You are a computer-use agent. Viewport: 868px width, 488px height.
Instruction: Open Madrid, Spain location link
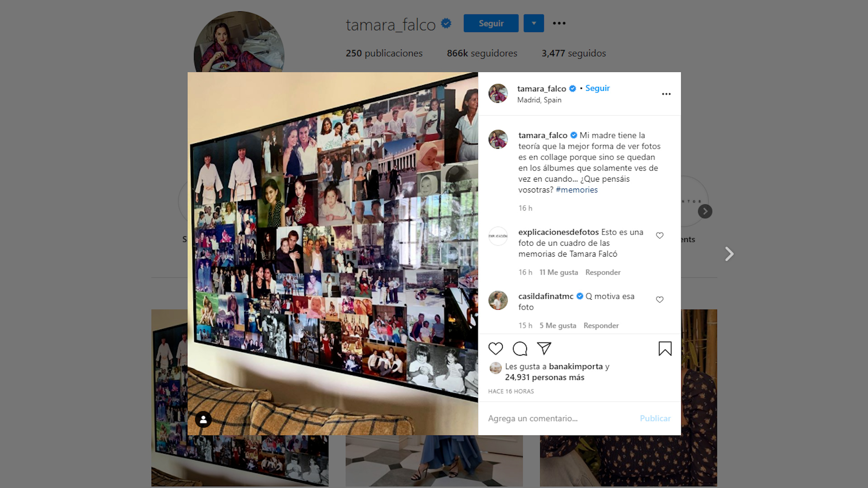point(539,100)
